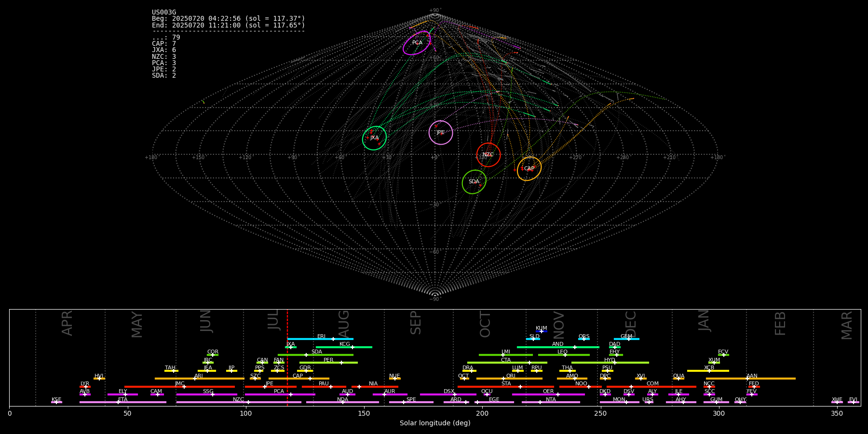
Task: Click the 'JXA: 6' legend count entry
Action: click(164, 50)
